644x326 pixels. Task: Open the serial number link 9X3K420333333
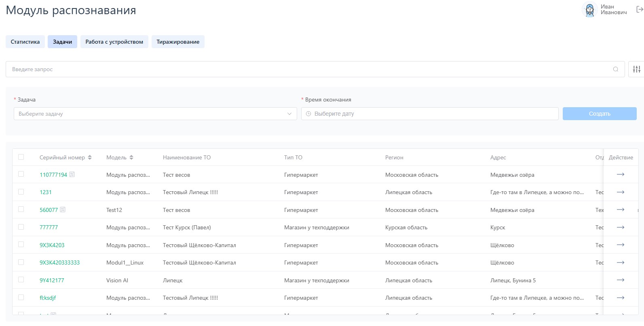pos(59,262)
